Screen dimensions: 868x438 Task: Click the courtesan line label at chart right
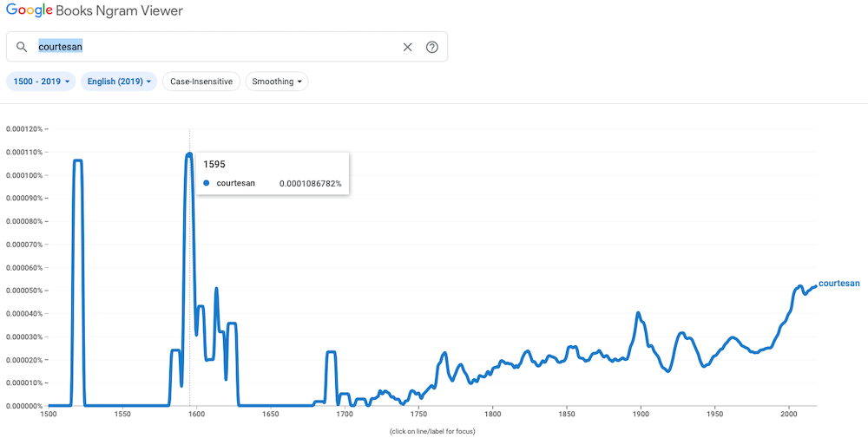[838, 283]
